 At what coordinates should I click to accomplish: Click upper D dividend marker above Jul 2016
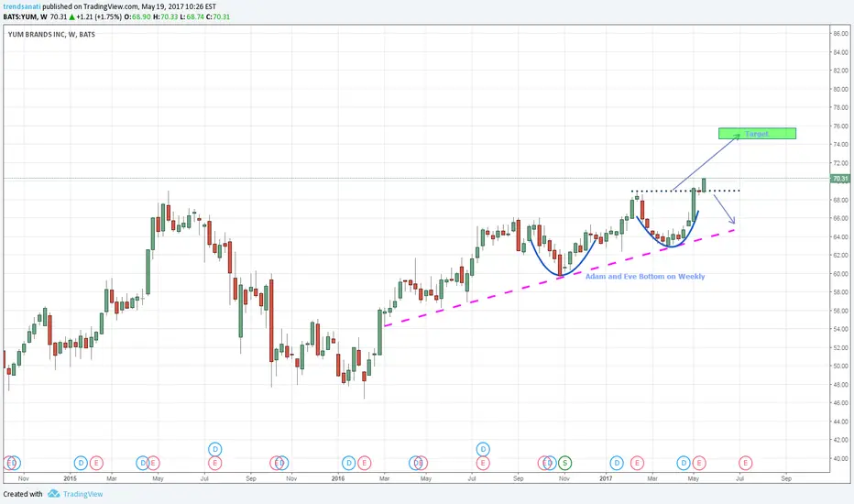click(x=483, y=450)
